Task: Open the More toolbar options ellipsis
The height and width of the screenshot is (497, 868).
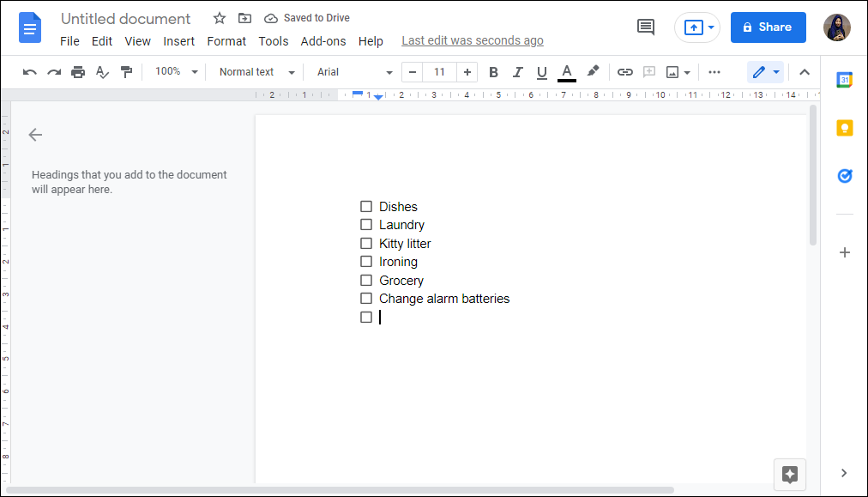Action: coord(714,72)
